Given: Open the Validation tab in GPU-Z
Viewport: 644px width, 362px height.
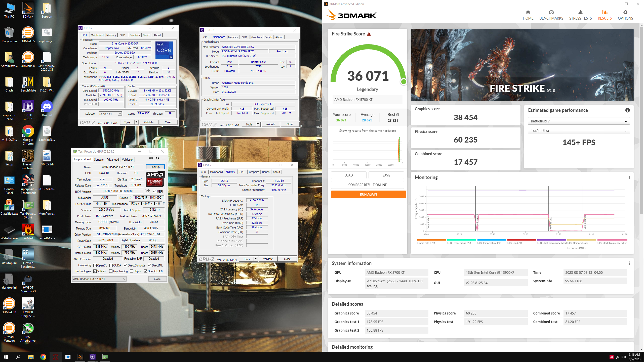Looking at the screenshot, I should point(128,159).
